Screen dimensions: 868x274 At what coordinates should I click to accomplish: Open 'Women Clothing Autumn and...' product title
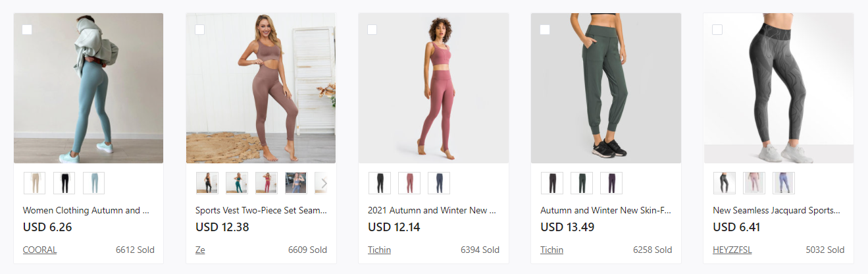point(86,211)
